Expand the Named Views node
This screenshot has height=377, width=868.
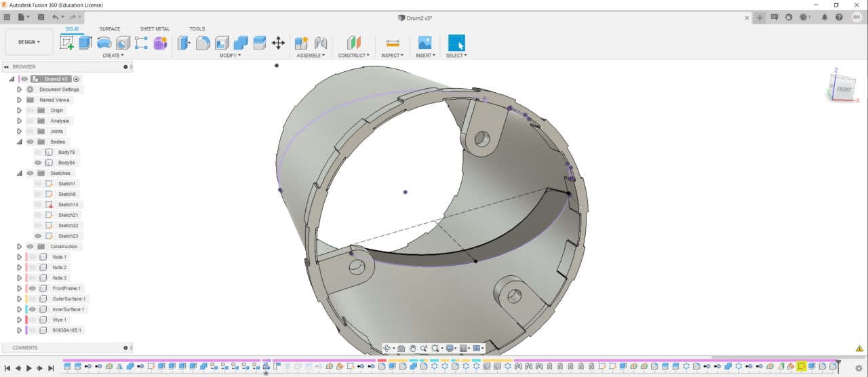click(x=20, y=100)
